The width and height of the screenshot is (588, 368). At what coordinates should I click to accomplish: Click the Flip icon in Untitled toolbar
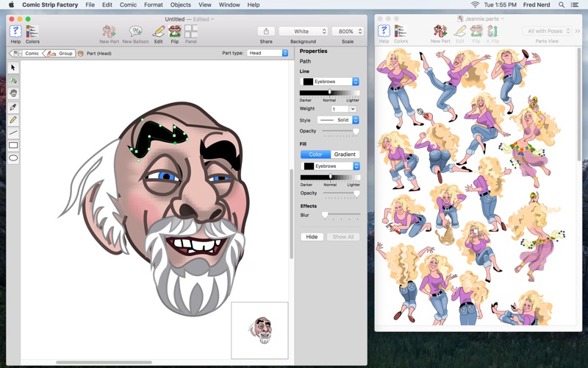click(x=175, y=31)
